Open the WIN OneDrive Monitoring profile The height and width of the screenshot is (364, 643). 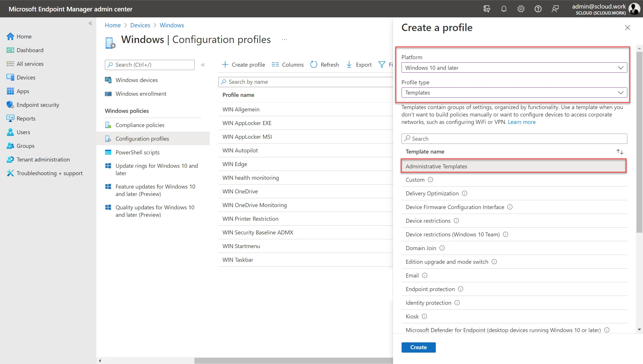[x=255, y=205]
